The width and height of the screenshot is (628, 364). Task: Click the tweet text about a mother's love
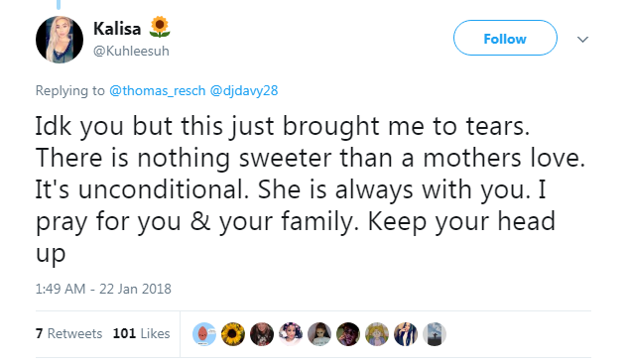[311, 189]
